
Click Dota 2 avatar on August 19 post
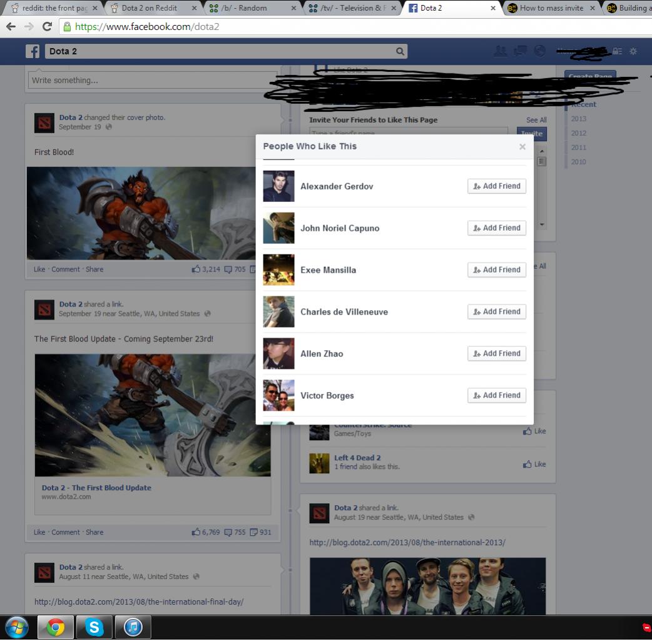click(319, 513)
